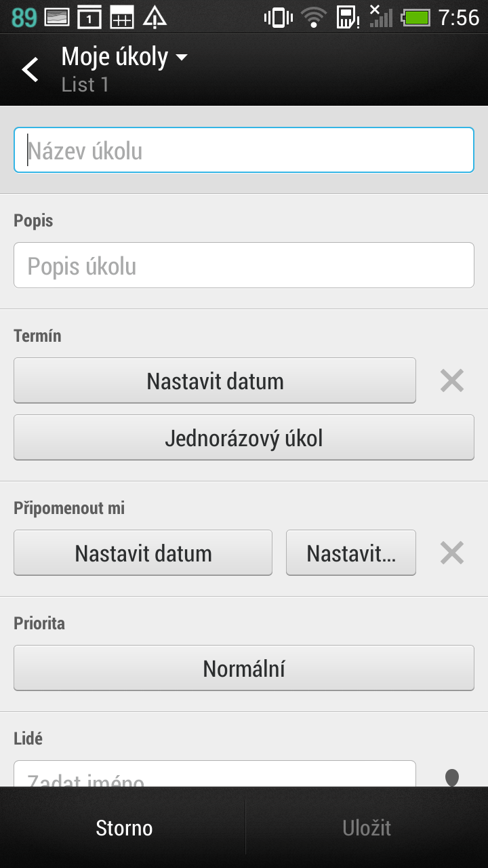Set the reminder time with Nastavit… button

pos(351,553)
